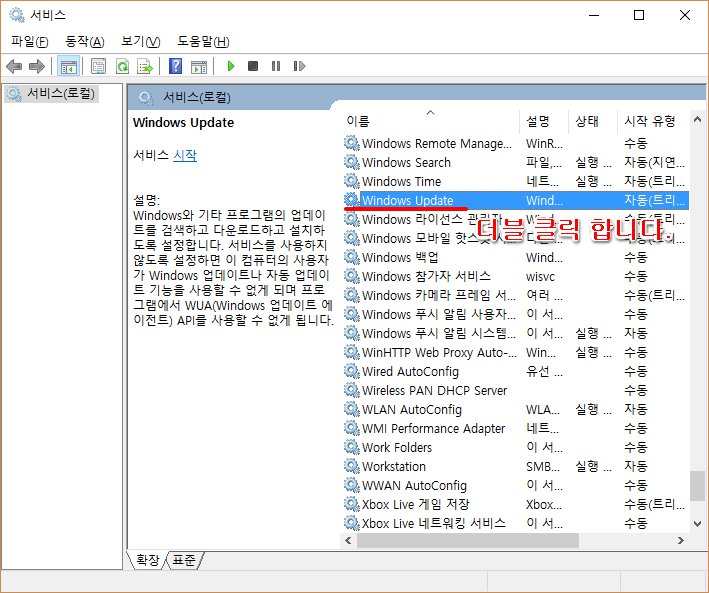Click the Refresh toolbar icon
709x593 pixels.
(122, 66)
